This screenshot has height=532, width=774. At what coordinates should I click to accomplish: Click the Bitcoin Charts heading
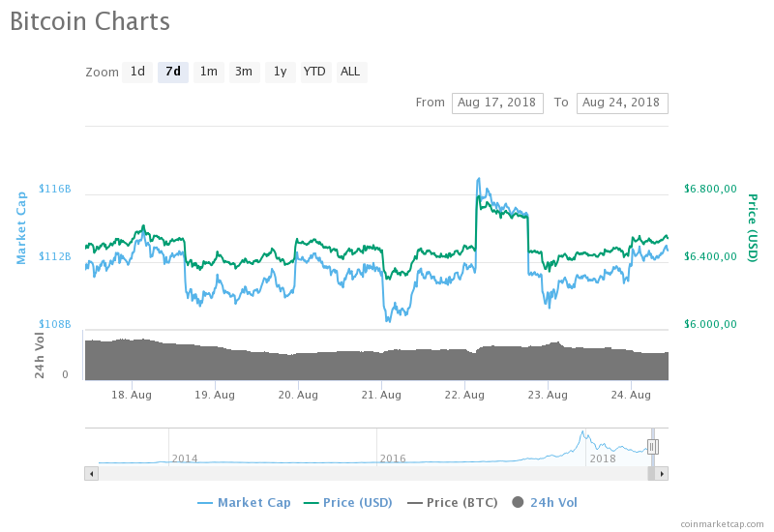(x=90, y=21)
